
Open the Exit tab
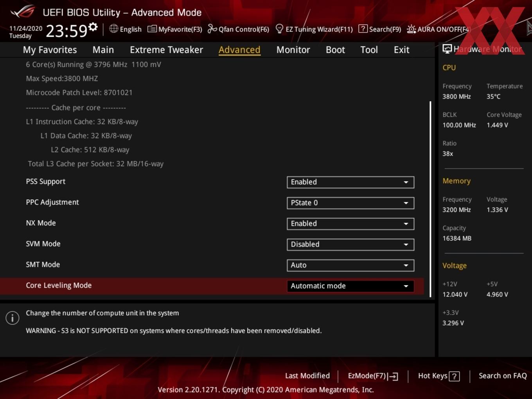401,50
